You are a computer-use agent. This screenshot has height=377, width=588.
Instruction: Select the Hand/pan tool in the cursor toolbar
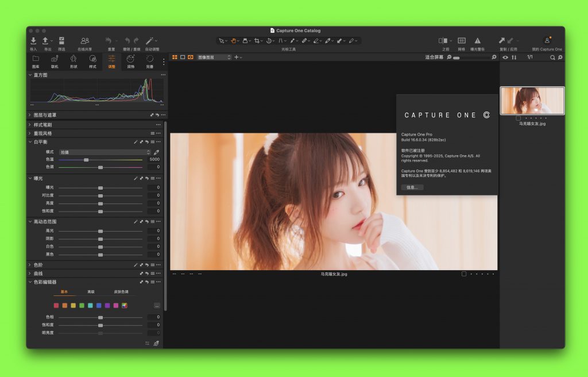coord(233,40)
